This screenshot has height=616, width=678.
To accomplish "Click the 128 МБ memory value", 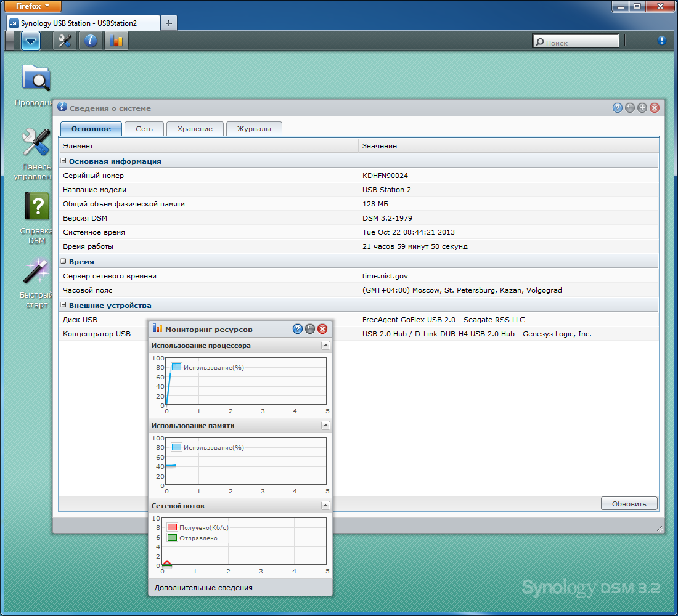I will click(x=375, y=204).
